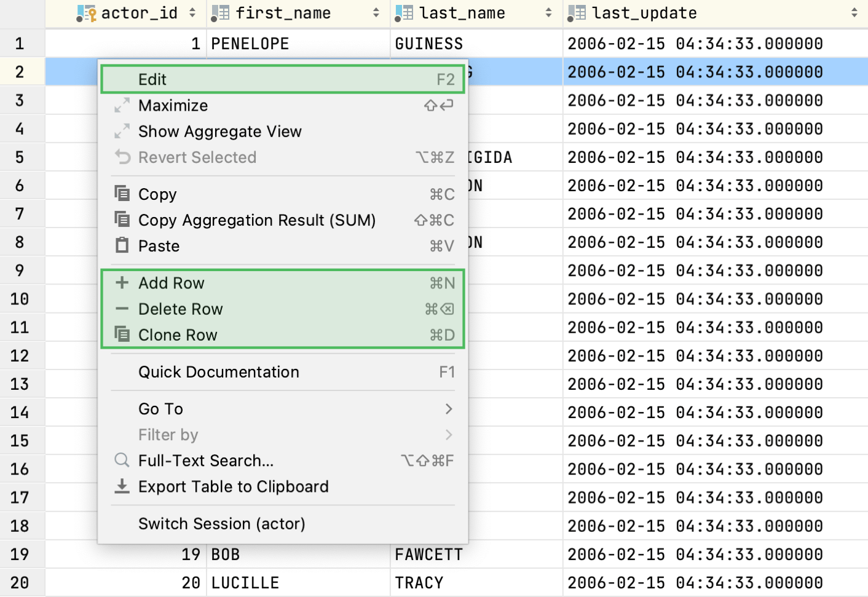Choose Quick Documentation from the menu

coord(218,372)
